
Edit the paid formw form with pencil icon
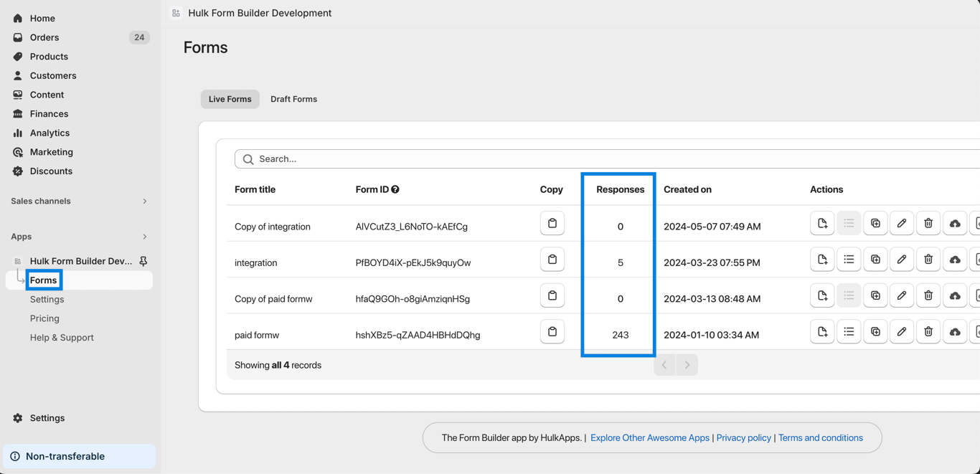[x=902, y=332]
